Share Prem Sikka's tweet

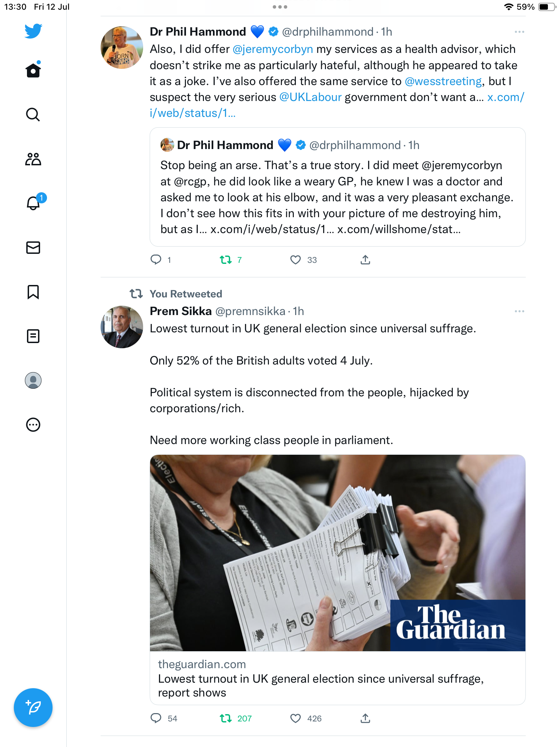(365, 719)
